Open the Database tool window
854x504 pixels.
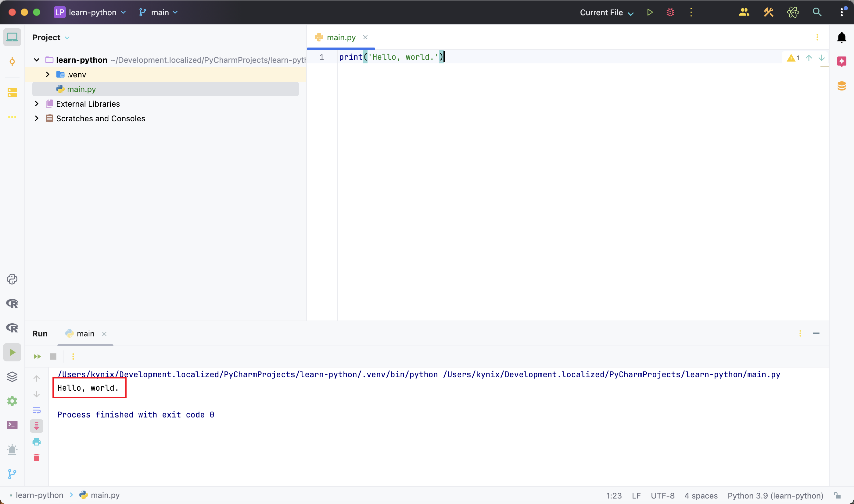click(842, 86)
